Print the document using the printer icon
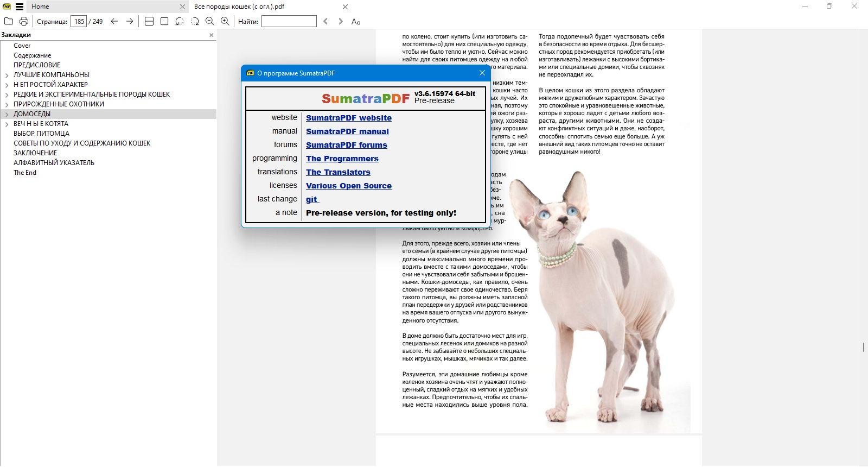Image resolution: width=868 pixels, height=467 pixels. point(24,21)
